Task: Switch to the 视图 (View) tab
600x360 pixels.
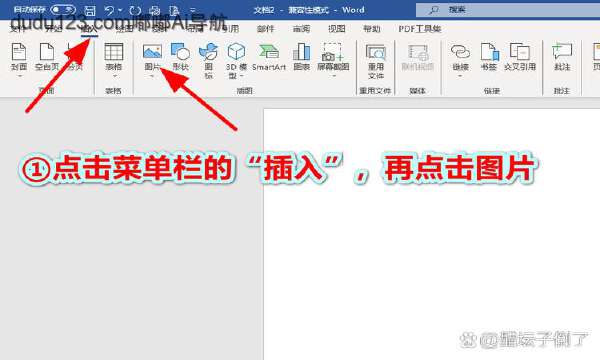Action: click(337, 29)
